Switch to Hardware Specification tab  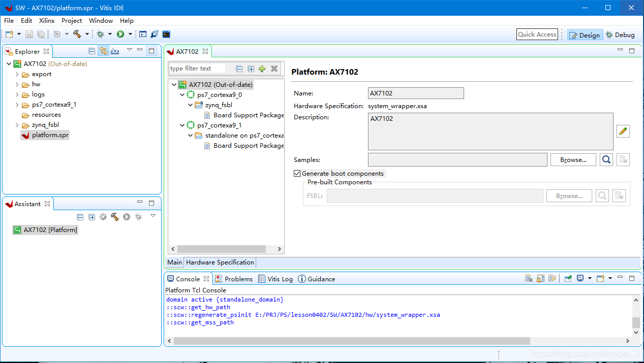(220, 262)
